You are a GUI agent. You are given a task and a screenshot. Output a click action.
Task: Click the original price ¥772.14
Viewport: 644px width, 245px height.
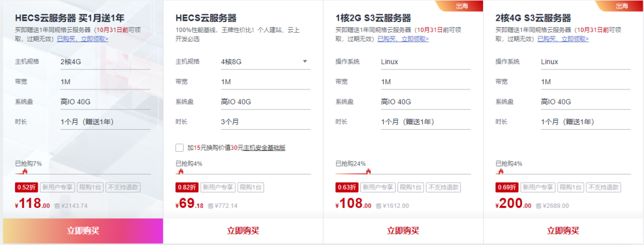point(226,205)
